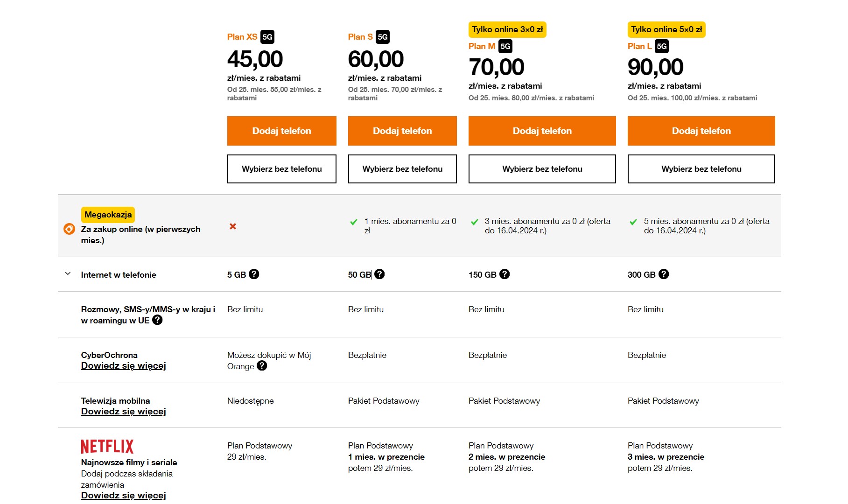Click the 5G badge next to Plan XS
Image resolution: width=848 pixels, height=504 pixels.
267,37
